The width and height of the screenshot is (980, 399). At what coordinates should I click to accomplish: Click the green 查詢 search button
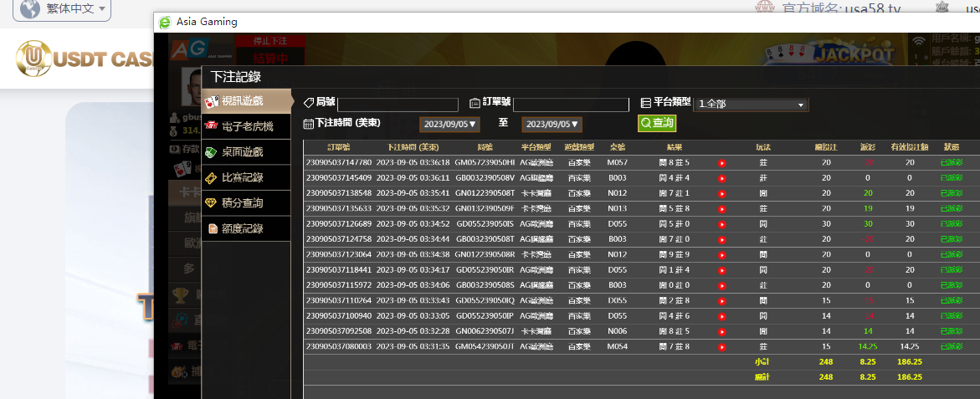click(x=656, y=123)
